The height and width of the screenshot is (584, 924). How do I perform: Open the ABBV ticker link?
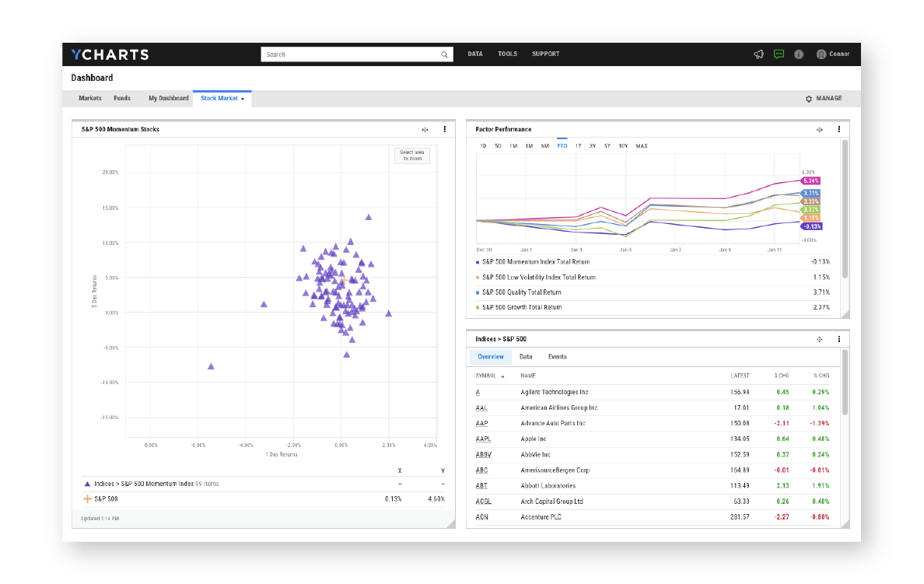pos(483,455)
